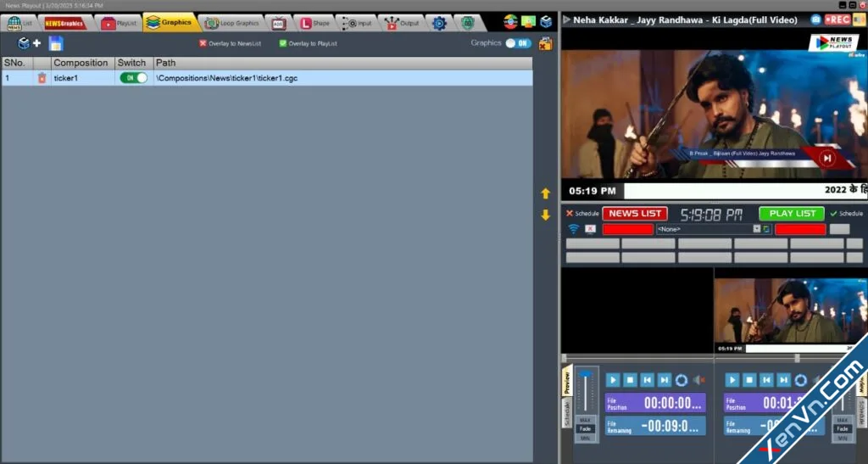Open the Shape tab

click(x=314, y=23)
